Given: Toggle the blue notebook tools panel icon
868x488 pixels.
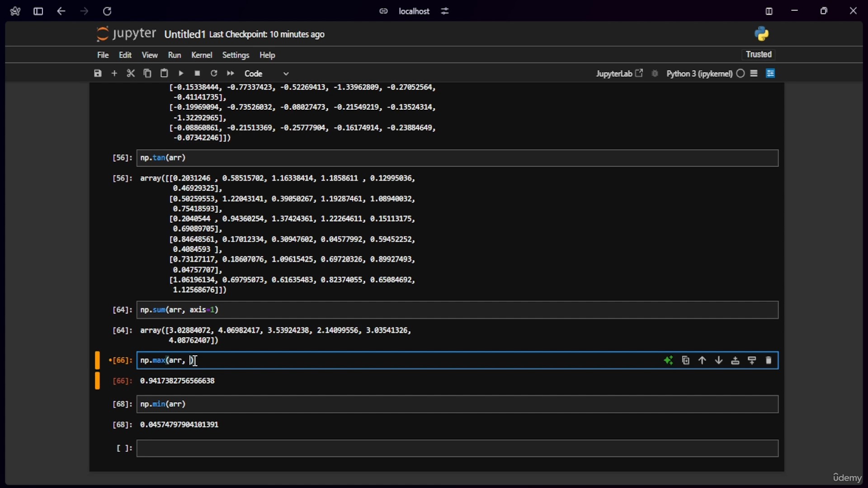Looking at the screenshot, I should tap(771, 73).
